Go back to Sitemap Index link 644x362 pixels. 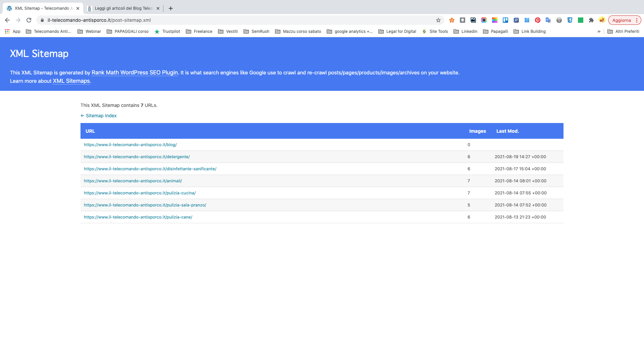pos(99,116)
